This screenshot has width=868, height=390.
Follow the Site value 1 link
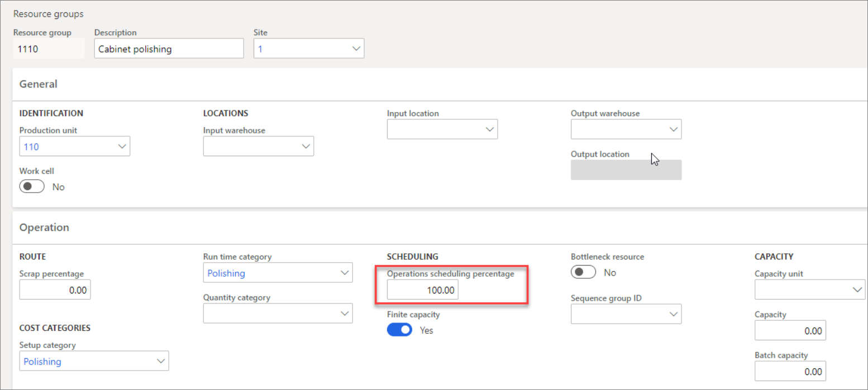pyautogui.click(x=260, y=49)
